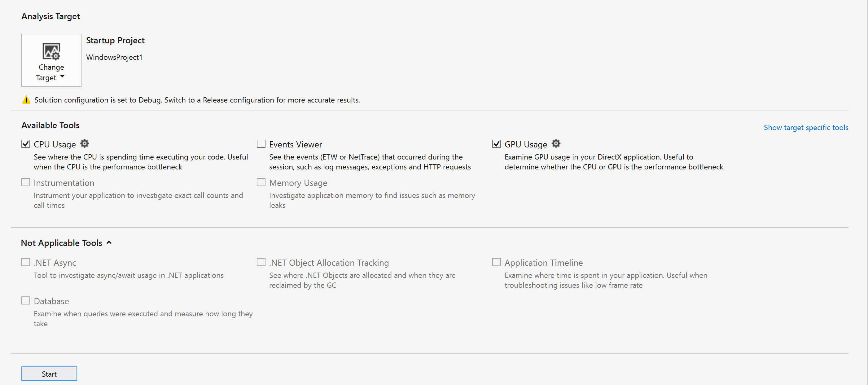Click the Memory Usage tool label

point(298,183)
